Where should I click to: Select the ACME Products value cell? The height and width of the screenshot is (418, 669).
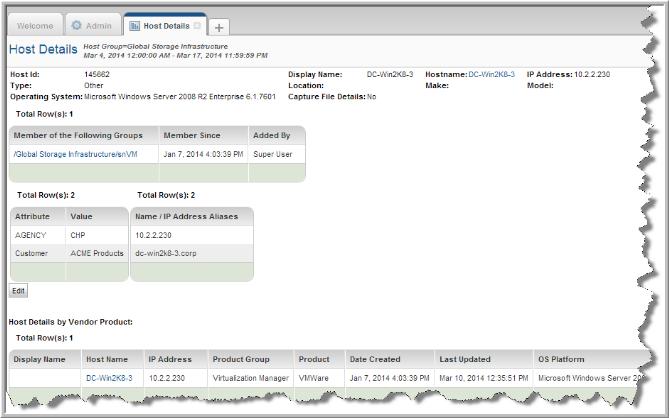[x=94, y=254]
